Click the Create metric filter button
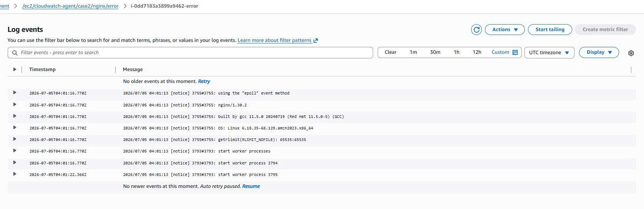Viewport: 644px width, 209px height. click(605, 30)
